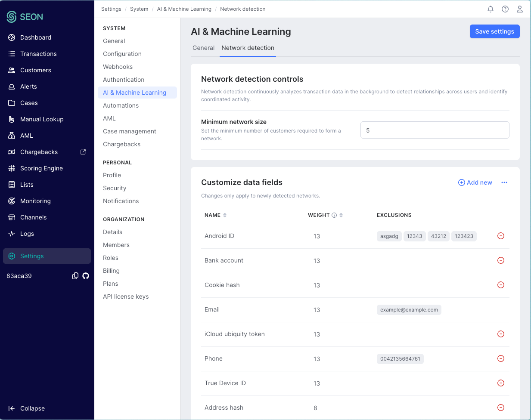The width and height of the screenshot is (531, 420).
Task: Switch to the General tab
Action: pyautogui.click(x=203, y=48)
